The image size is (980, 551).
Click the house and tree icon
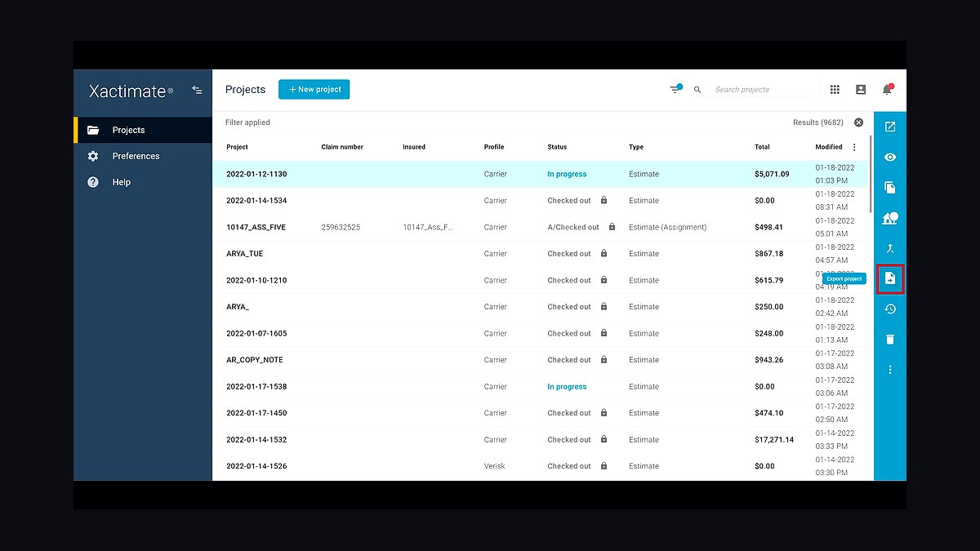(890, 218)
